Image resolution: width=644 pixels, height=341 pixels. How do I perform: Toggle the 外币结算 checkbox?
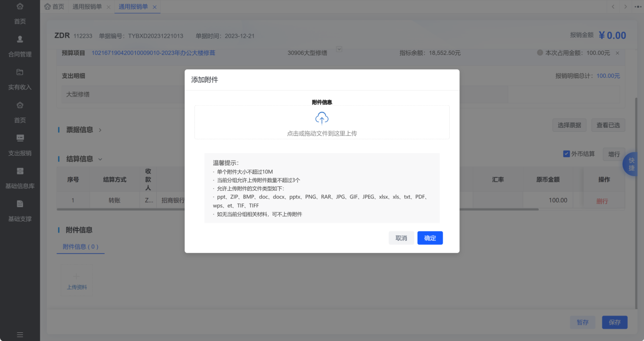[567, 154]
